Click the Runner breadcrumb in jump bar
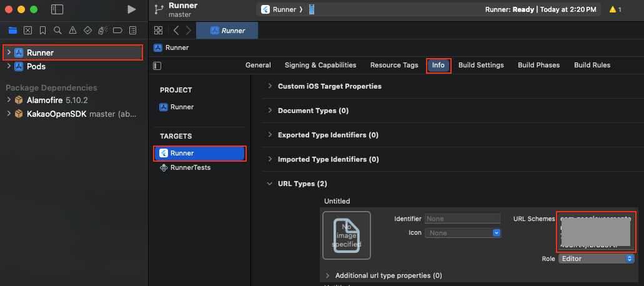The width and height of the screenshot is (644, 286). pos(171,47)
